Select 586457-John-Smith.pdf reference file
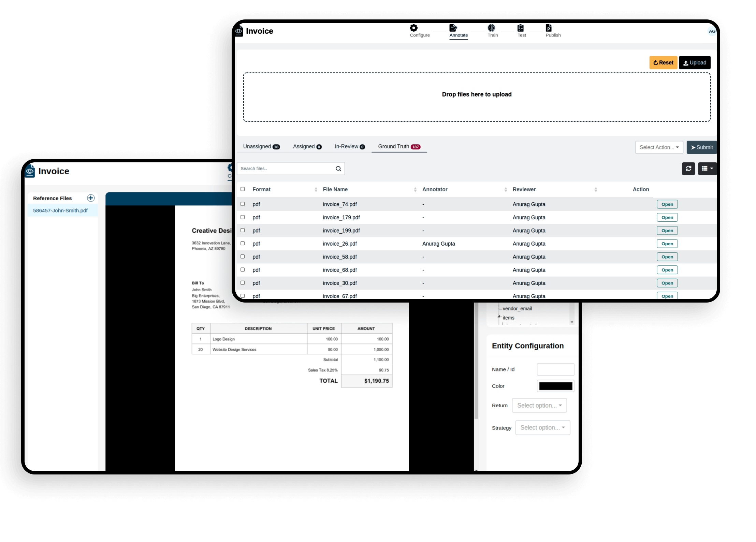The height and width of the screenshot is (542, 756). (x=62, y=210)
